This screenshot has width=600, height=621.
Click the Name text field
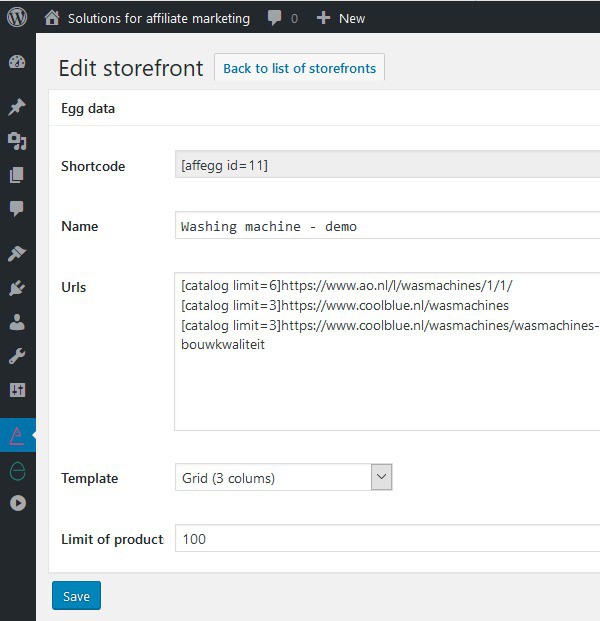(x=386, y=227)
